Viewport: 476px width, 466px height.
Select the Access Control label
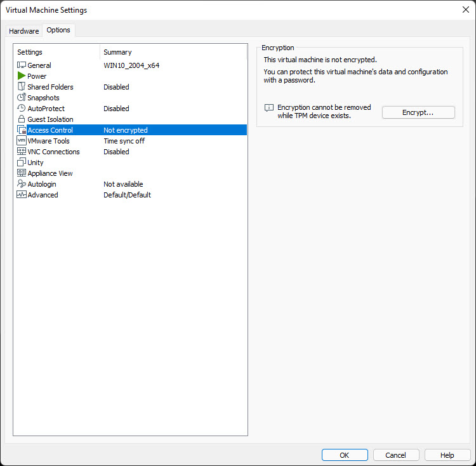(50, 130)
